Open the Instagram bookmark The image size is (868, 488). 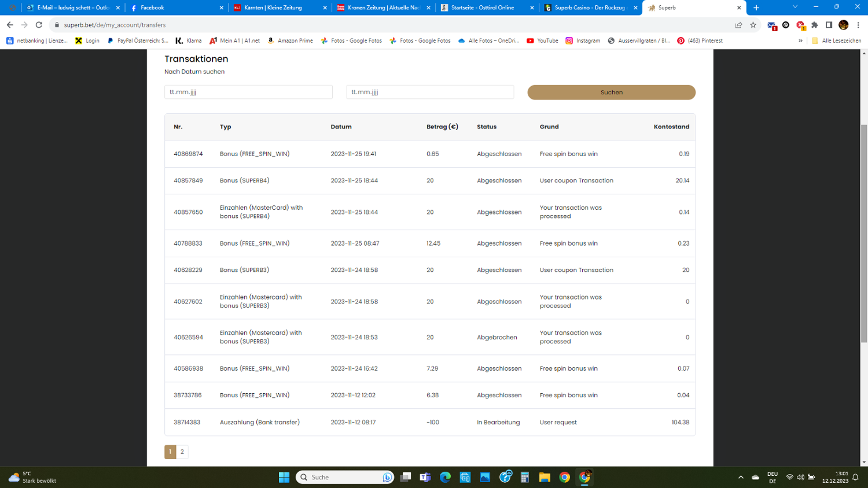583,40
